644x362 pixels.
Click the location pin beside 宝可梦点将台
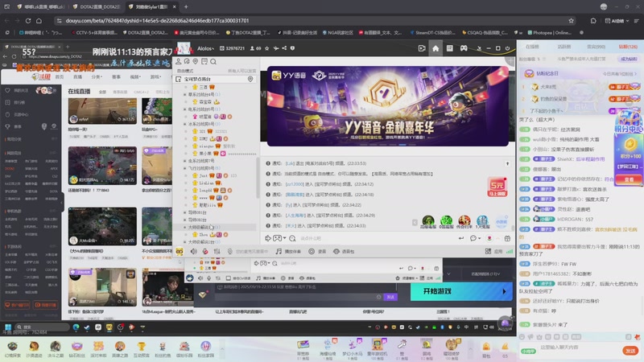(250, 79)
